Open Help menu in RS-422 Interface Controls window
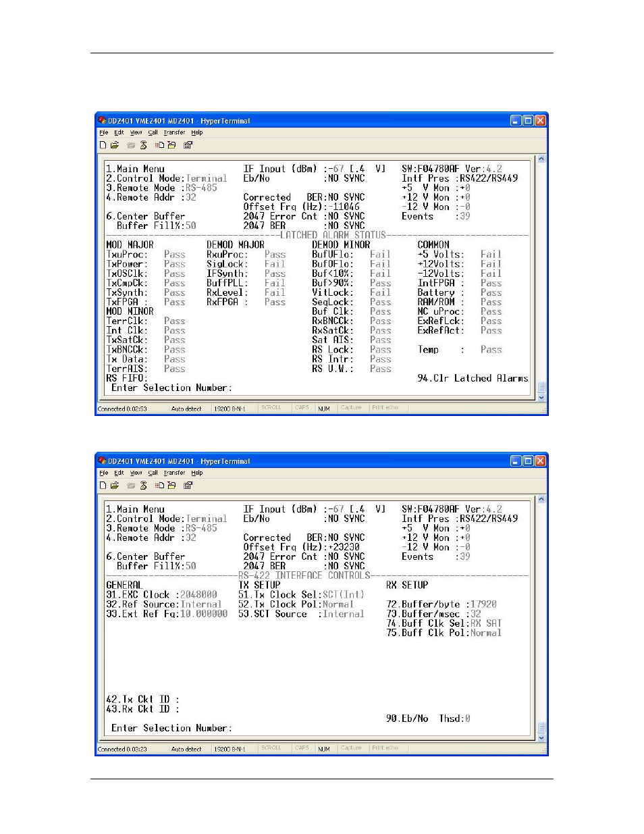 coord(196,473)
